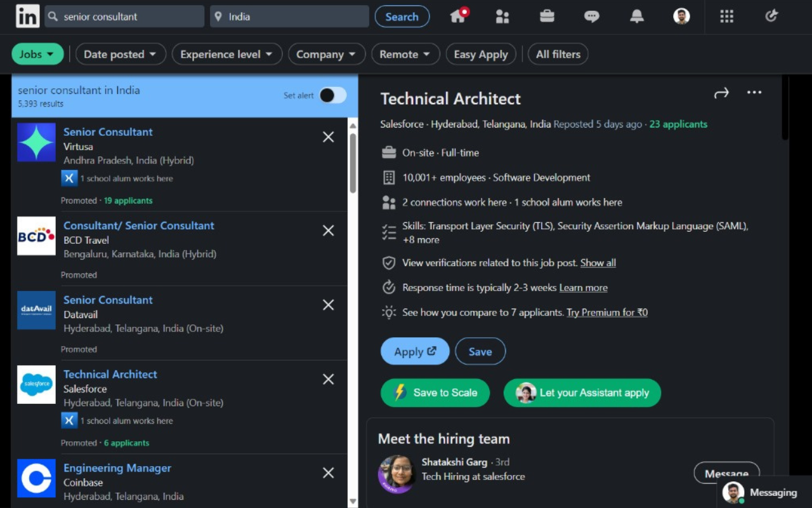
Task: Open the three-dot more options menu
Action: click(754, 93)
